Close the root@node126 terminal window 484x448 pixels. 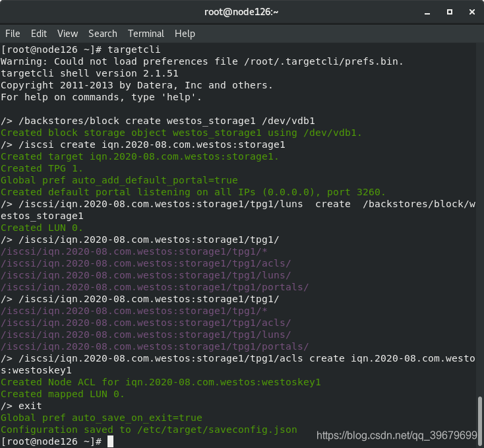point(472,12)
